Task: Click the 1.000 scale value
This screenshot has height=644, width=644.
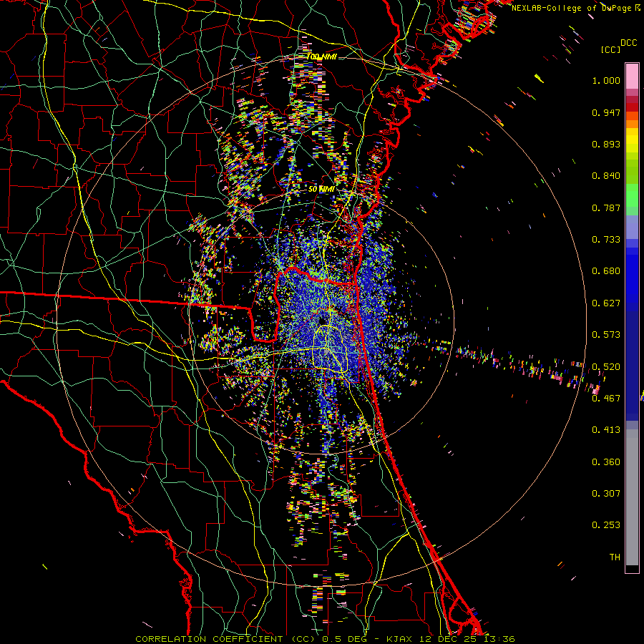Action: tap(606, 80)
